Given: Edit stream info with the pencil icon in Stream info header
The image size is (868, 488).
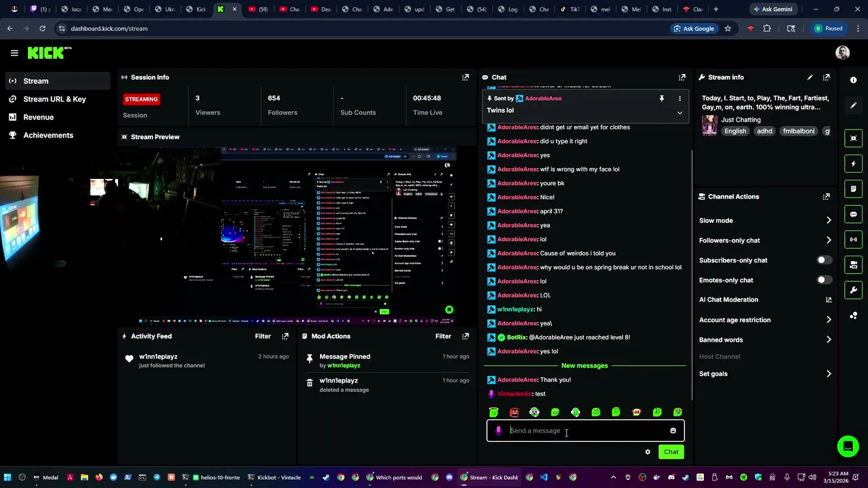Looking at the screenshot, I should click(810, 77).
